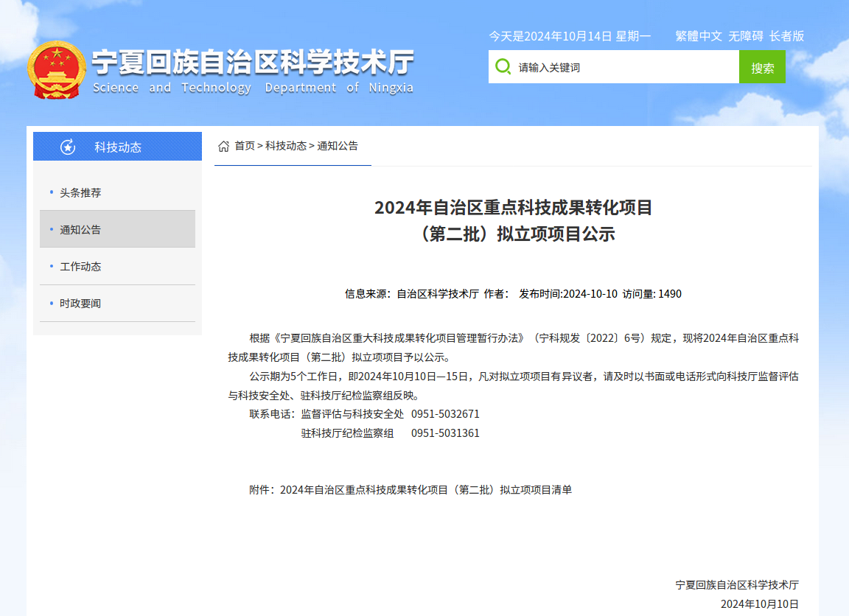Click 科技动态 in the breadcrumb
Viewport: 849px width, 616px height.
[286, 146]
